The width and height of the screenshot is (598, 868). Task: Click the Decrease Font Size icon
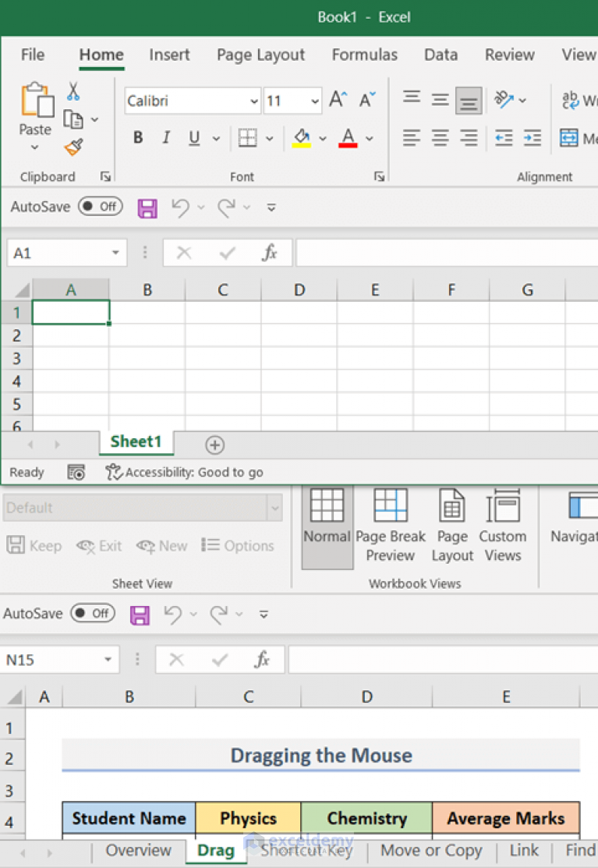(x=366, y=100)
